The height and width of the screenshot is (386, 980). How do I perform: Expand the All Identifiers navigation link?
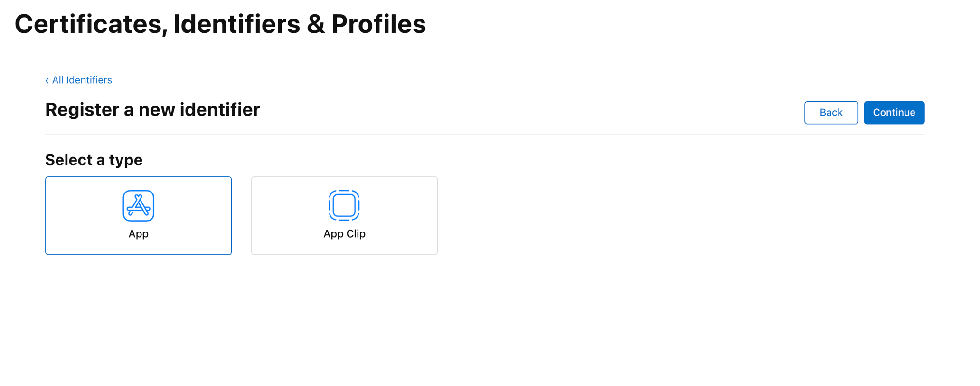pos(82,80)
